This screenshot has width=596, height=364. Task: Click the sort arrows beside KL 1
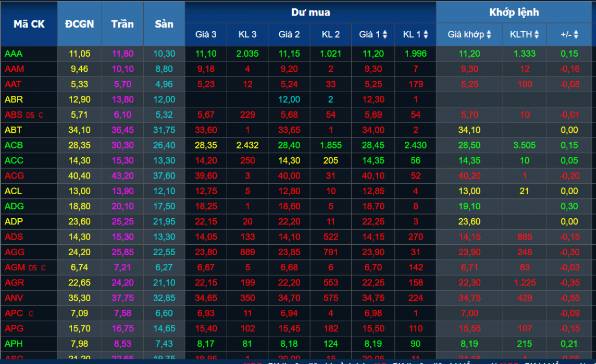426,35
